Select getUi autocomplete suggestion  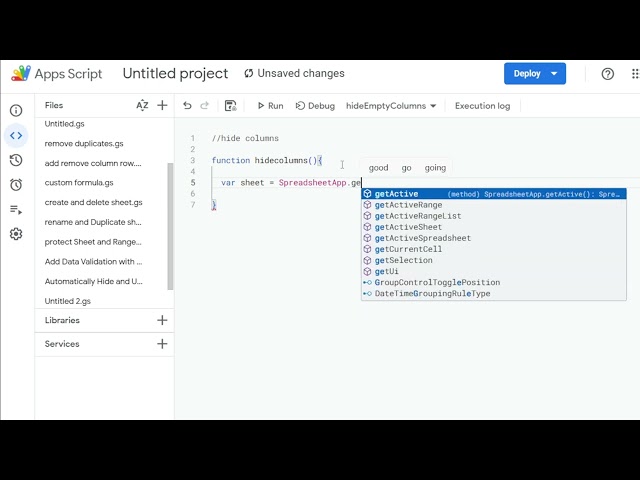(x=494, y=271)
